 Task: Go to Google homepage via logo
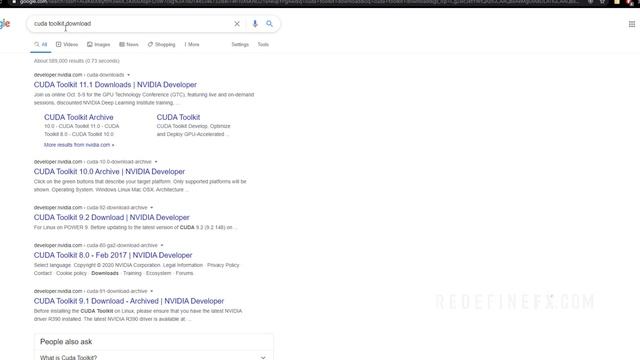5,24
